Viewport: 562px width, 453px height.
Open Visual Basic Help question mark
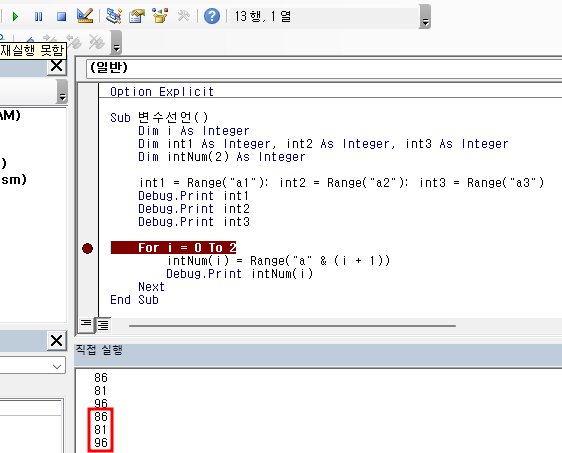pyautogui.click(x=212, y=16)
